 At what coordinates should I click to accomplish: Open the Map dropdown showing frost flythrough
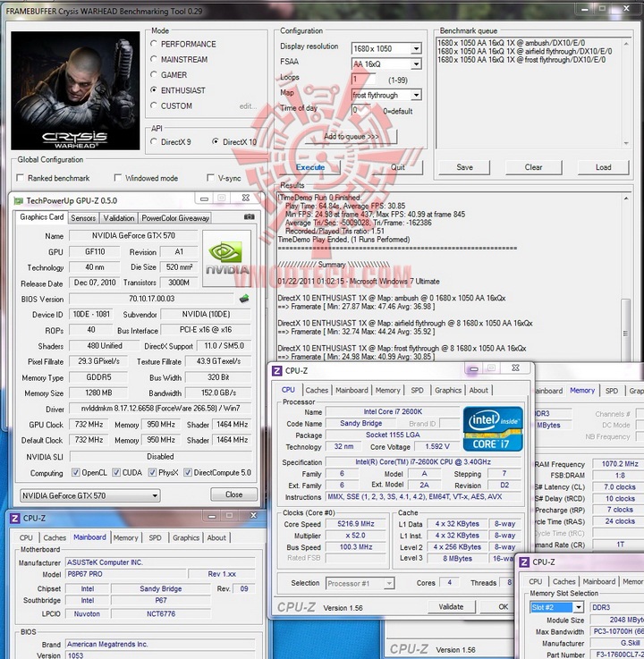coord(416,95)
